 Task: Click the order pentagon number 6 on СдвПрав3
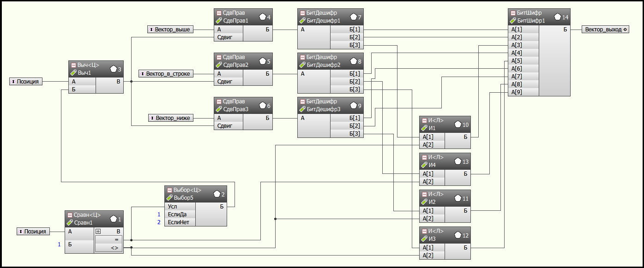[x=263, y=105]
